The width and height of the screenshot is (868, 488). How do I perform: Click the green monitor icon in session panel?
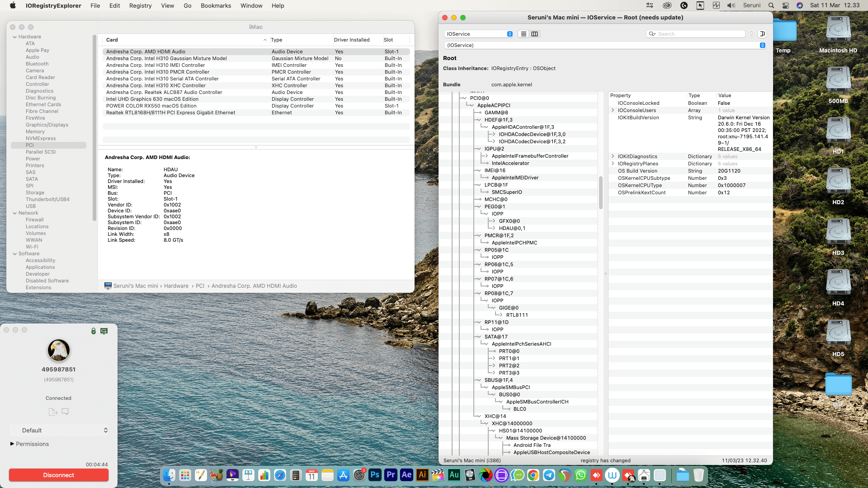pos(104,331)
